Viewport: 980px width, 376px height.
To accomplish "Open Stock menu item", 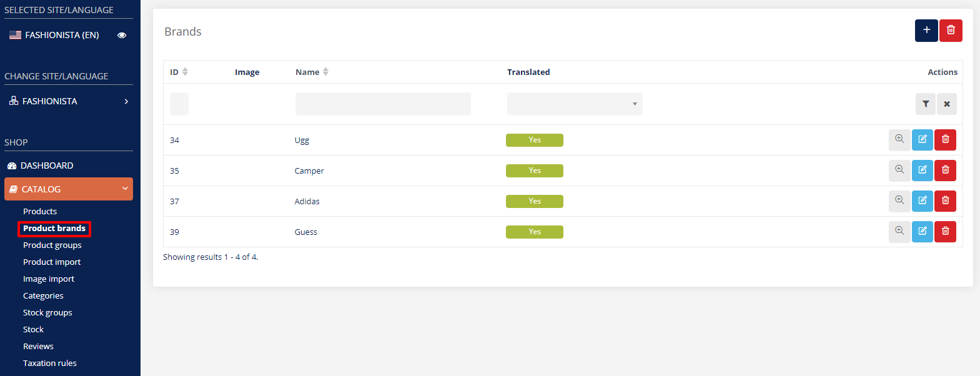I will (x=33, y=329).
